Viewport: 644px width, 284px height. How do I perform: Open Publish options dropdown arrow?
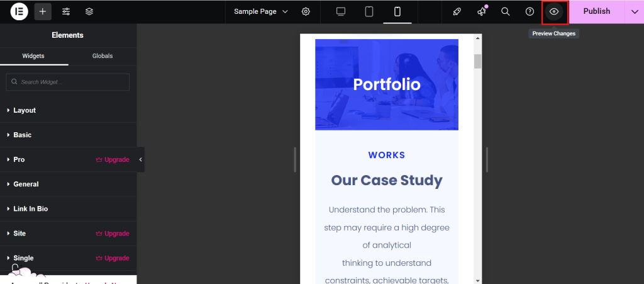tap(634, 11)
